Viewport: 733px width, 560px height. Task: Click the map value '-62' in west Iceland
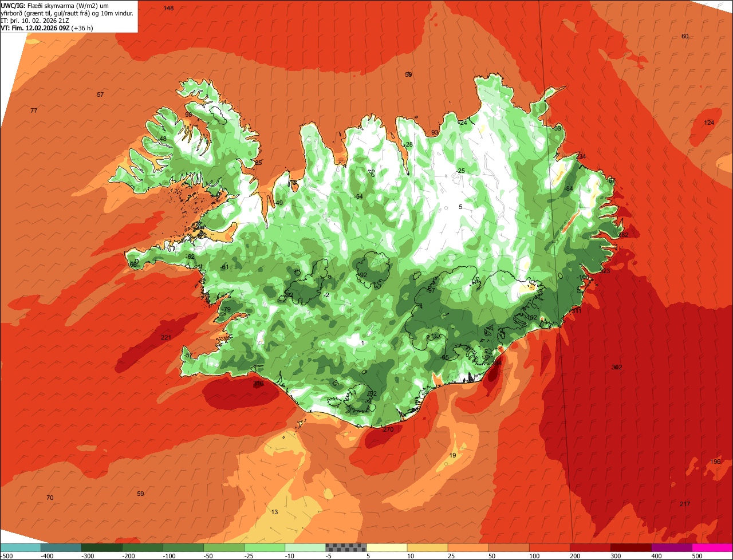[x=191, y=257]
